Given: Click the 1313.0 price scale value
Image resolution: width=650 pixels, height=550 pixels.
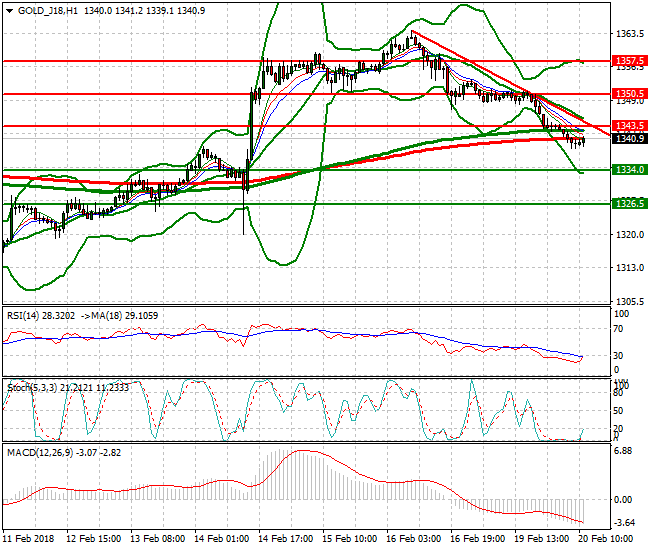Looking at the screenshot, I should pyautogui.click(x=630, y=268).
